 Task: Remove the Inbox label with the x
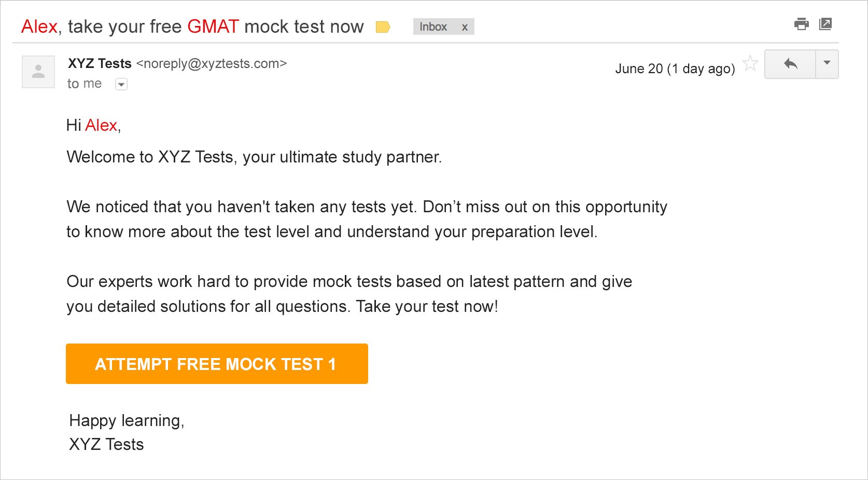(x=465, y=27)
